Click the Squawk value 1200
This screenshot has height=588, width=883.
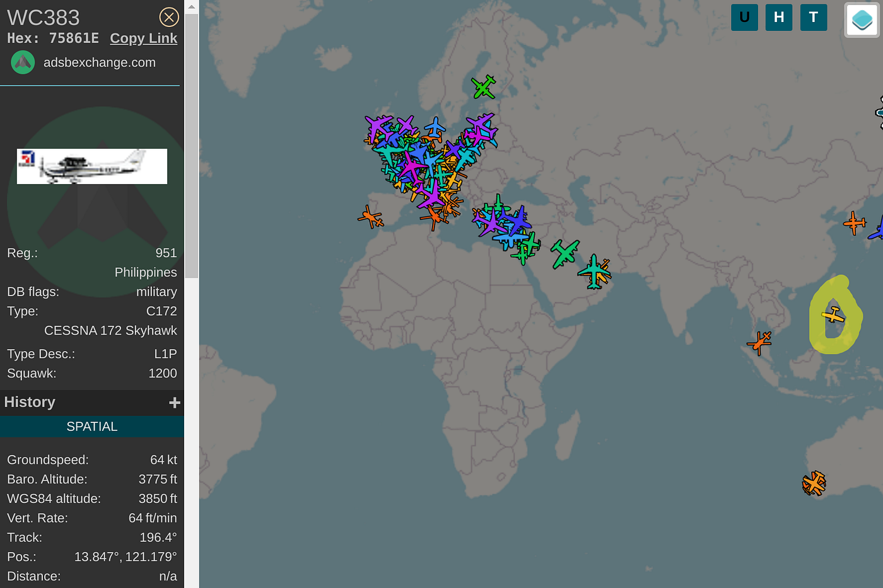tap(163, 374)
